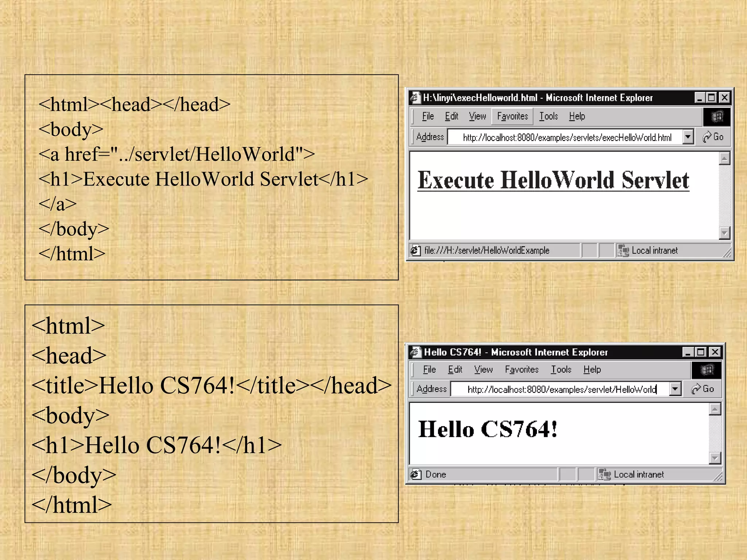The height and width of the screenshot is (560, 747).
Task: Click resize grip of Hello CS764! window
Action: coord(718,477)
